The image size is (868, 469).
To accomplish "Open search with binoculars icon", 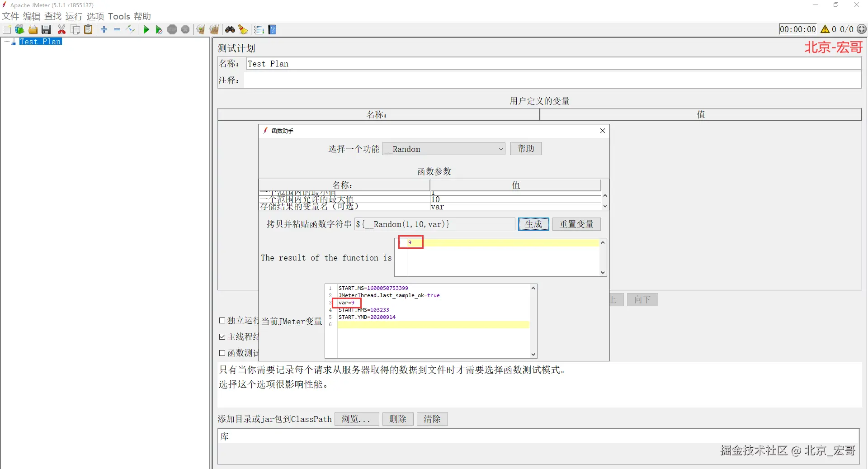I will click(x=230, y=29).
